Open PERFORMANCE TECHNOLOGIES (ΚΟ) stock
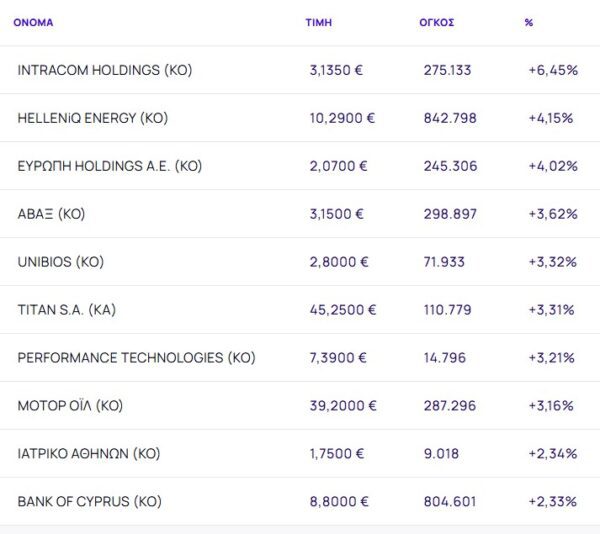 (x=136, y=358)
